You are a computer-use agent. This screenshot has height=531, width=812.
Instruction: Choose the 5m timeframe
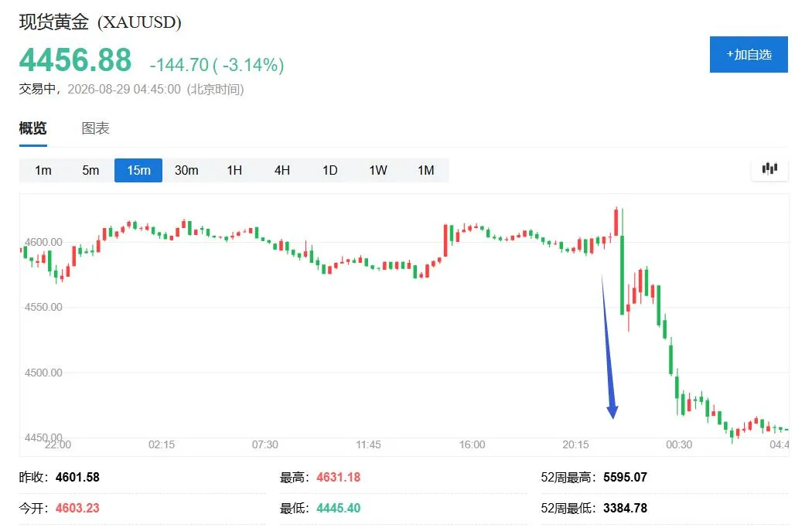pos(90,170)
